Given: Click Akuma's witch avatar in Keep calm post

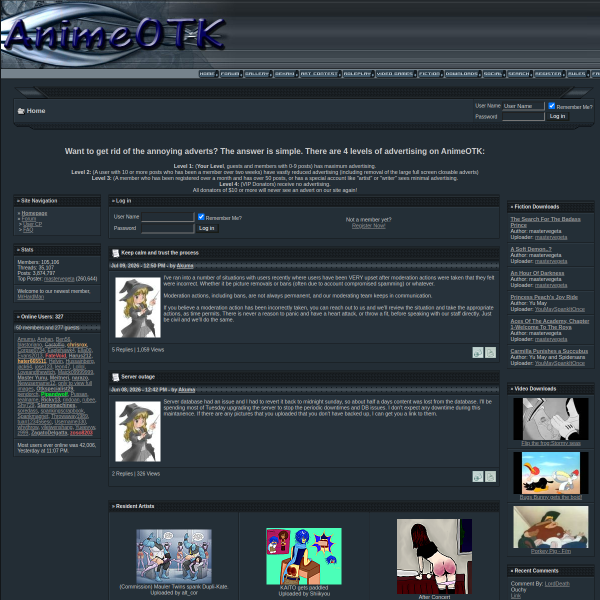Looking at the screenshot, I should click(138, 307).
